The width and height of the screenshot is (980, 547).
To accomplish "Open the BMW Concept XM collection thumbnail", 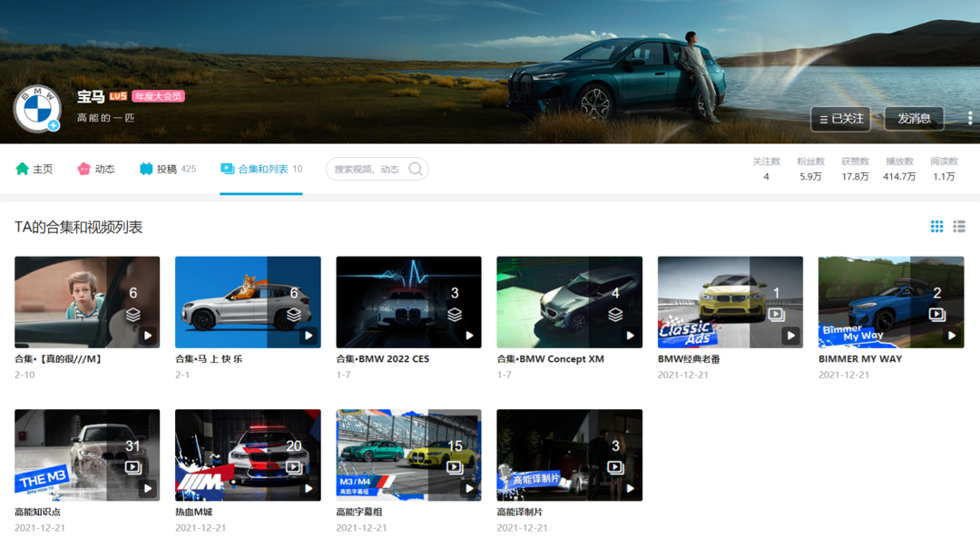I will pos(569,302).
